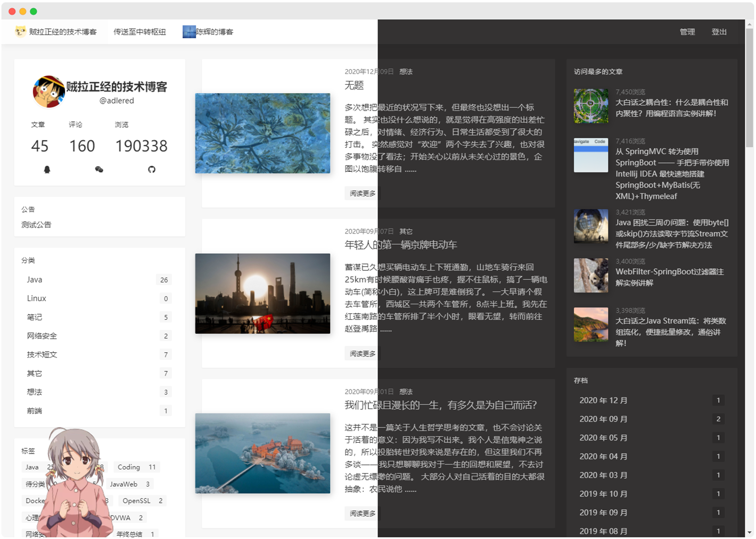Viewport: 756px width, 539px height.
Task: Click the blue icon beside 陈辉的博客
Action: 189,32
